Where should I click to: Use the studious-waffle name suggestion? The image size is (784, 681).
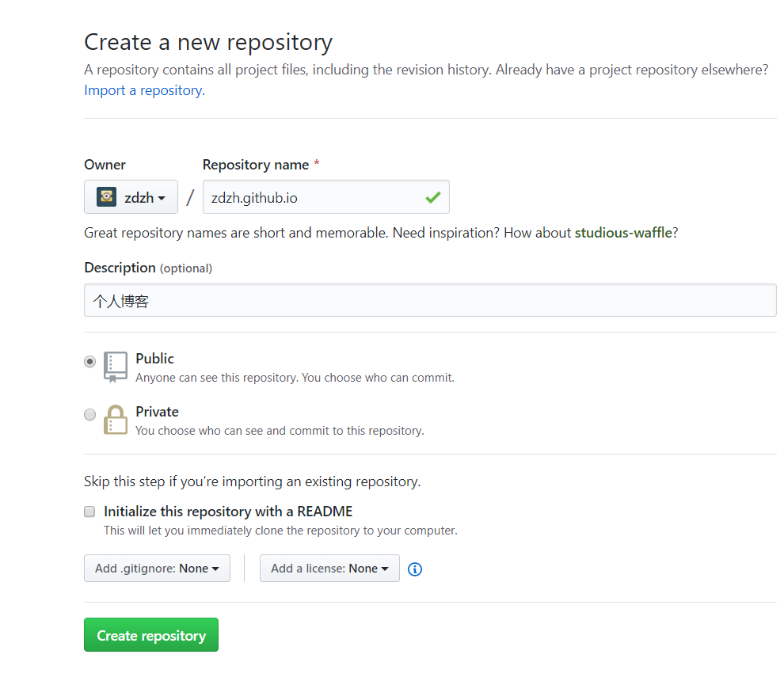[623, 233]
